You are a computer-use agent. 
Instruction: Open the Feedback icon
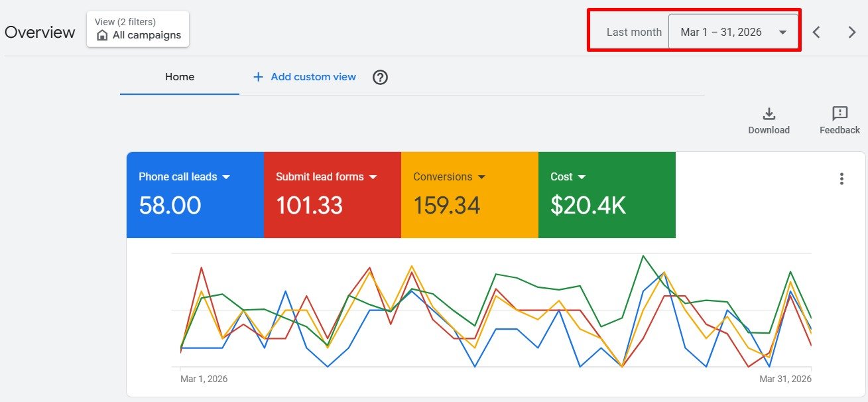point(840,114)
